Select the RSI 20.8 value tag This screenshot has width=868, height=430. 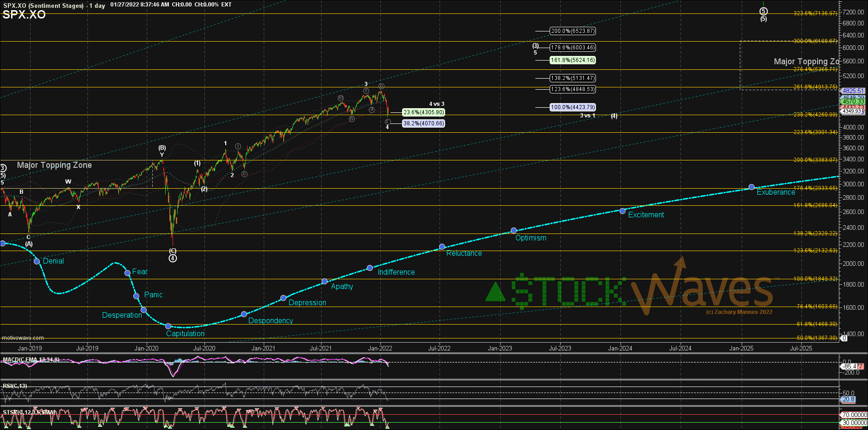coord(848,399)
